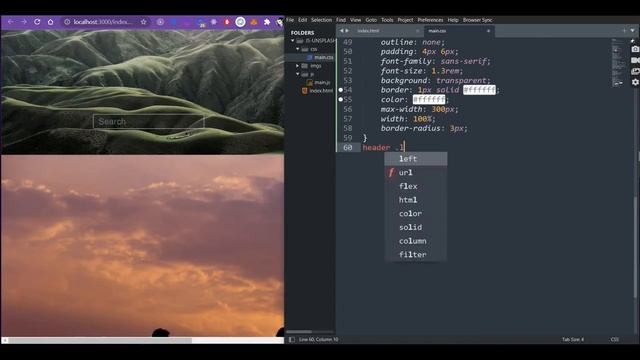Open the Browser Sync menu

477,20
